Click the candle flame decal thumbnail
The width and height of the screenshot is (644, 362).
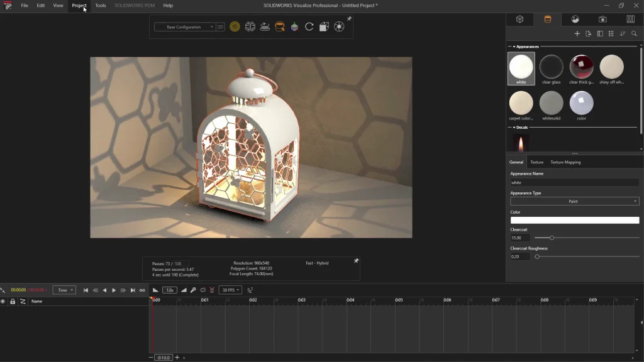point(522,143)
